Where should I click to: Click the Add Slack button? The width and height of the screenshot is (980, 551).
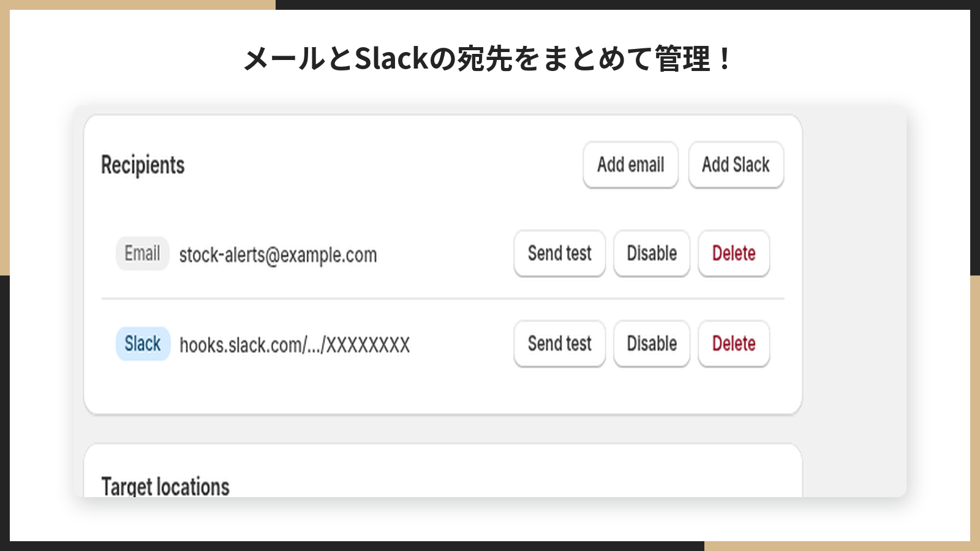[x=736, y=165]
